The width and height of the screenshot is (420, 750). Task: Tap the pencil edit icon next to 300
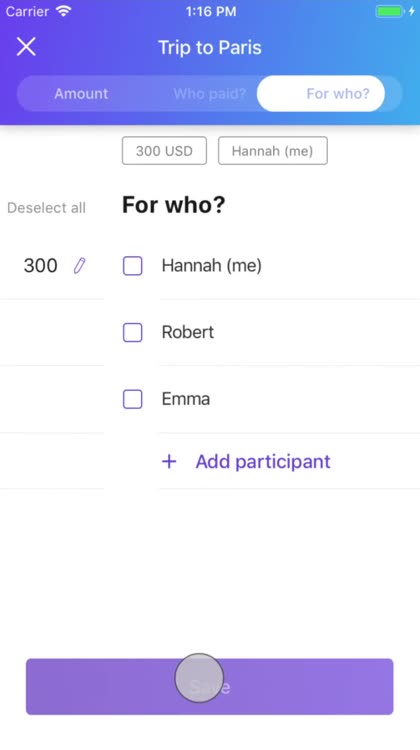click(79, 265)
